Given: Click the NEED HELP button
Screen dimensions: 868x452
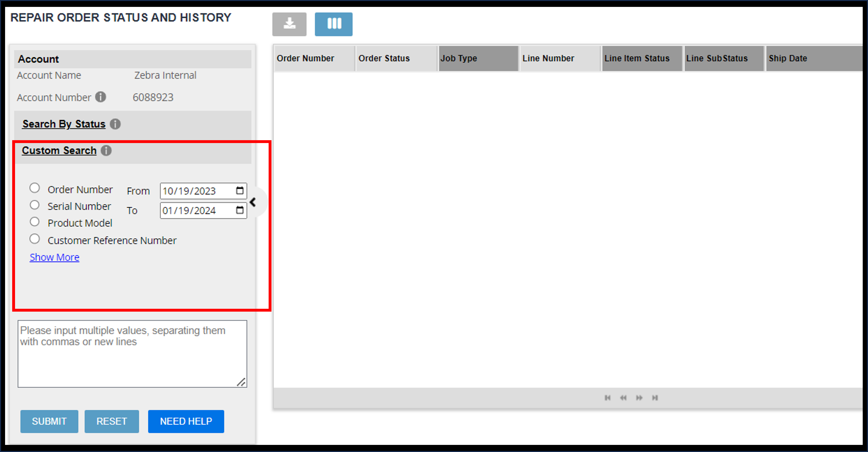Looking at the screenshot, I should [x=186, y=421].
